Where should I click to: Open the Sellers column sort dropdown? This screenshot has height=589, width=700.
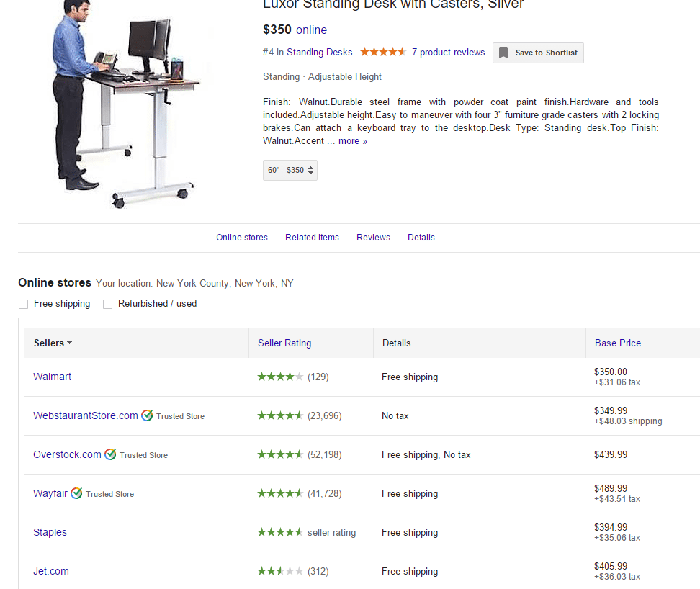point(53,343)
